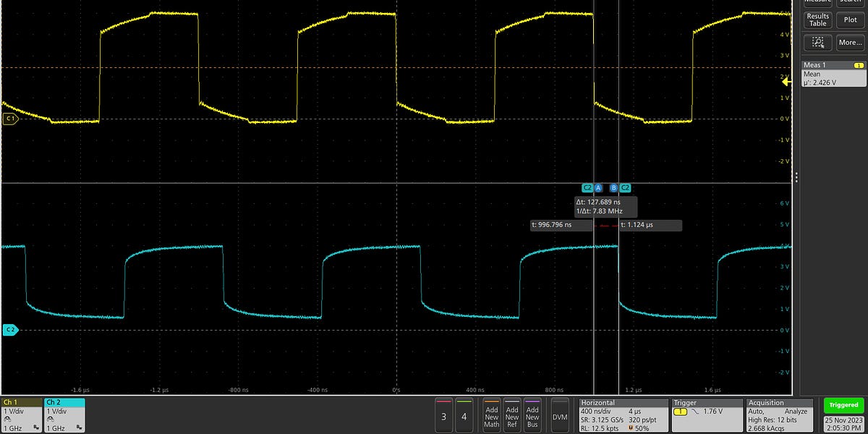Click the yellow trigger level arrow
Viewport: 868px width, 434px height.
point(787,82)
